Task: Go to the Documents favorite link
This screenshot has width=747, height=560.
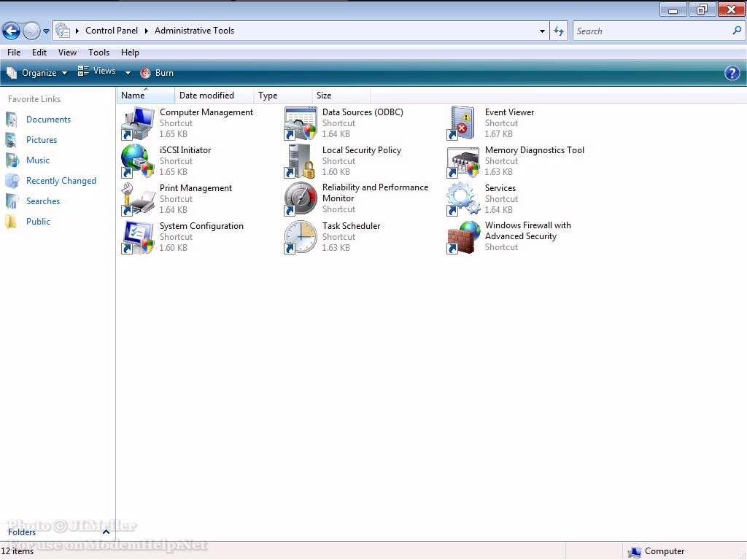Action: (49, 120)
